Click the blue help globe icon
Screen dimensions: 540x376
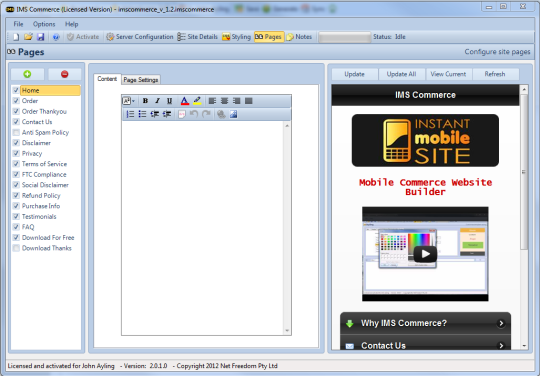point(56,37)
